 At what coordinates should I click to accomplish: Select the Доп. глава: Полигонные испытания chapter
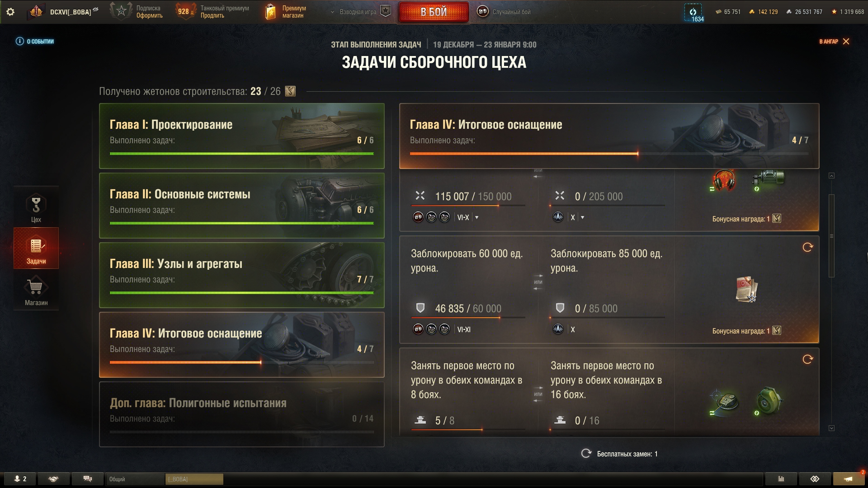point(242,414)
